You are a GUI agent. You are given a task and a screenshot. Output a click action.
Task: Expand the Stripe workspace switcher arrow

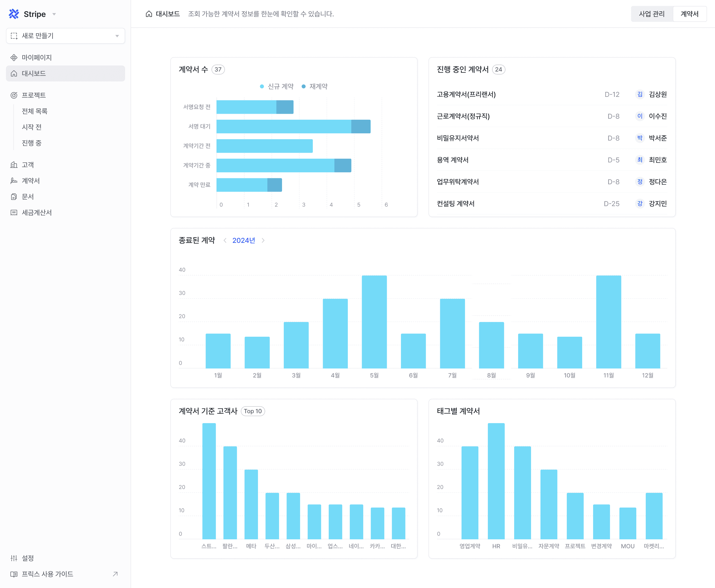coord(54,14)
